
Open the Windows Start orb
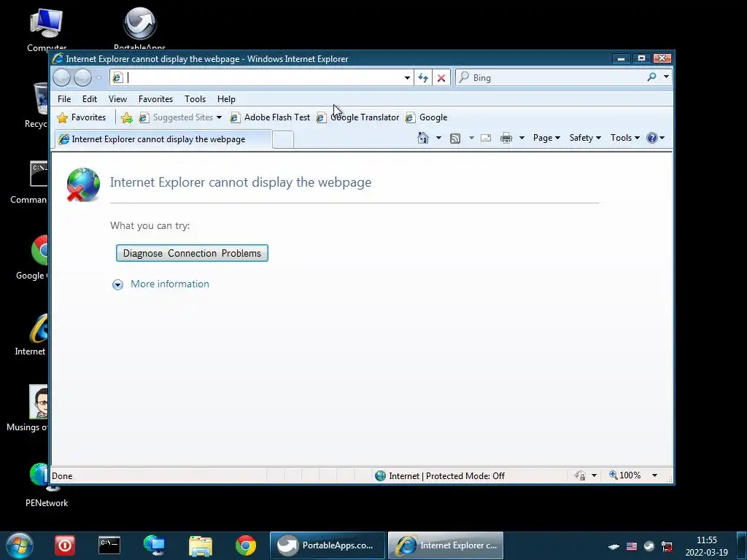(20, 545)
